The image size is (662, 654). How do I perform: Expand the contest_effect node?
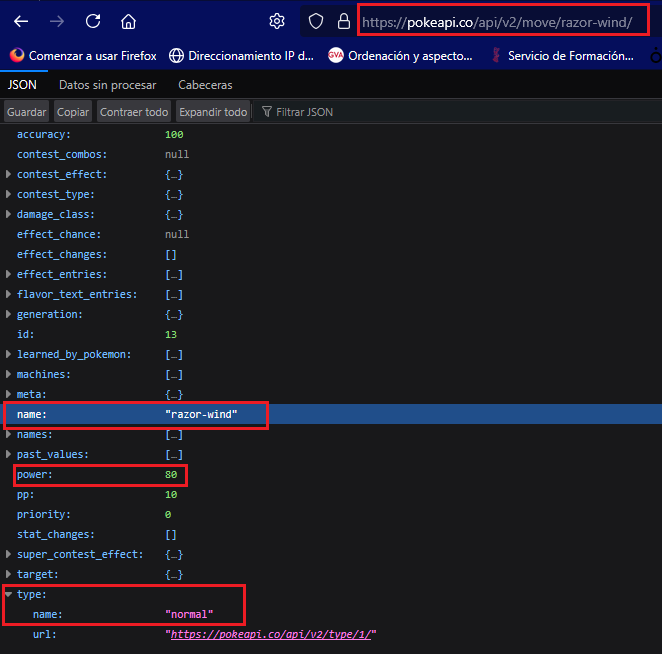point(8,174)
